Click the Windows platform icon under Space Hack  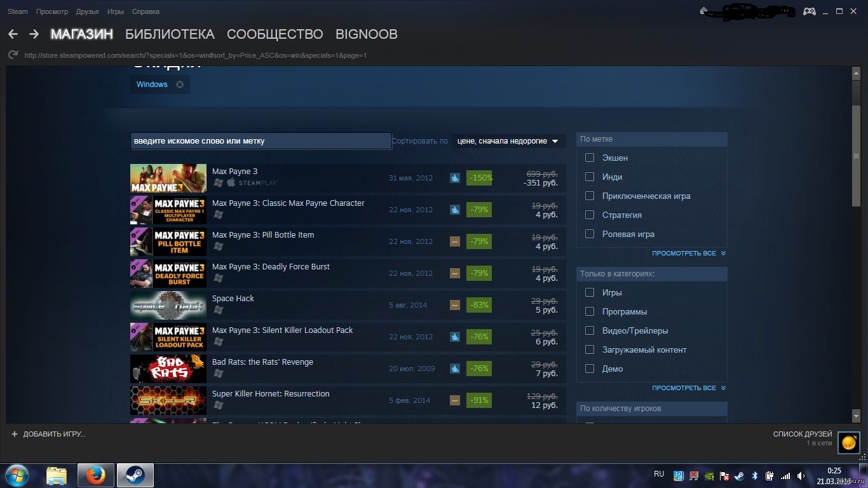[x=218, y=310]
